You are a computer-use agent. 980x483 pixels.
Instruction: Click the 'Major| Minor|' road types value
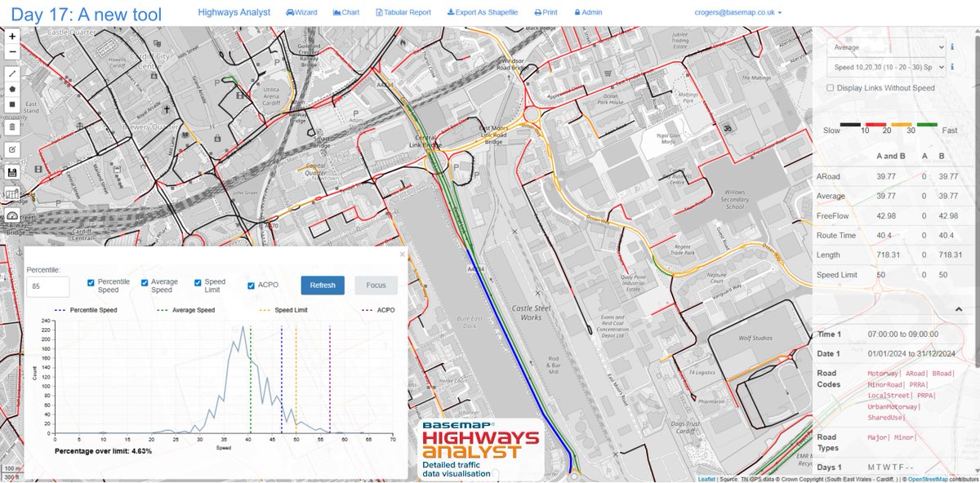[x=893, y=438]
